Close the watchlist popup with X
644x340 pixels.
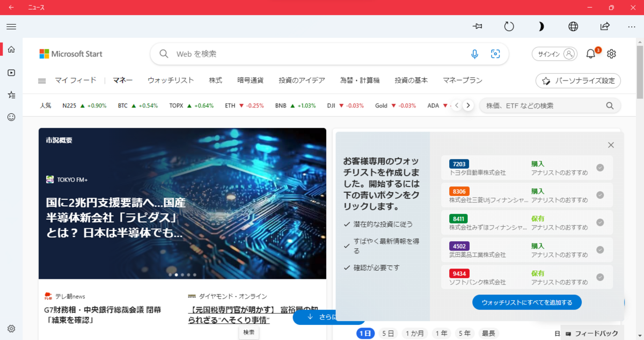pyautogui.click(x=611, y=145)
